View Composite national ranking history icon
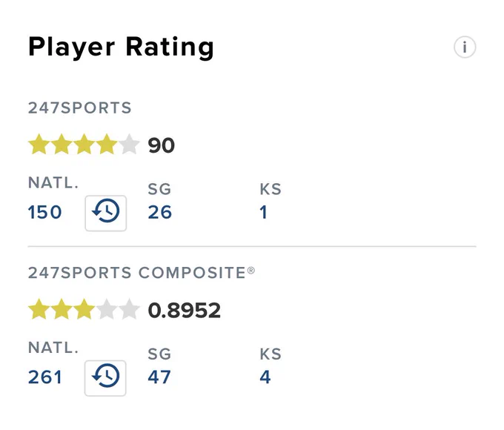 105,378
